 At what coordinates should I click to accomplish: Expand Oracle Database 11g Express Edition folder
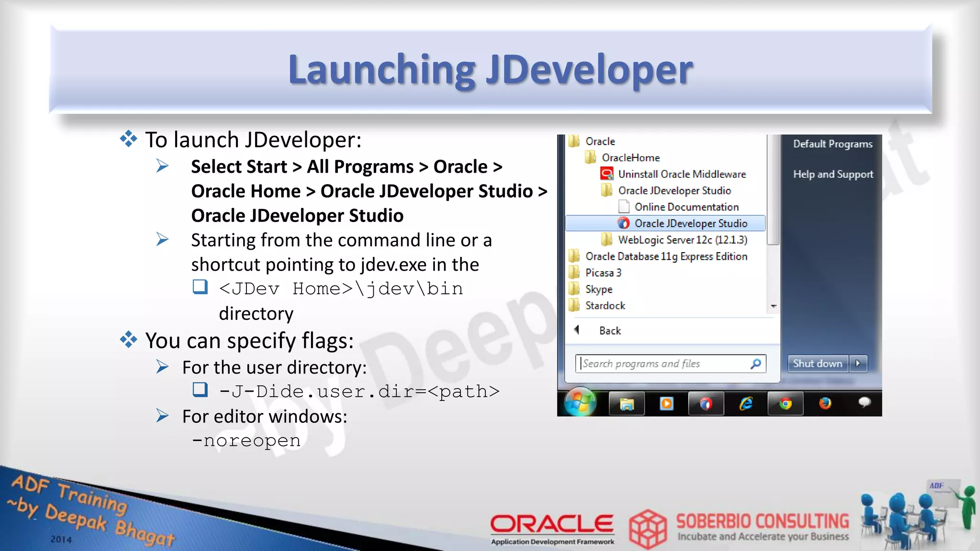point(666,256)
